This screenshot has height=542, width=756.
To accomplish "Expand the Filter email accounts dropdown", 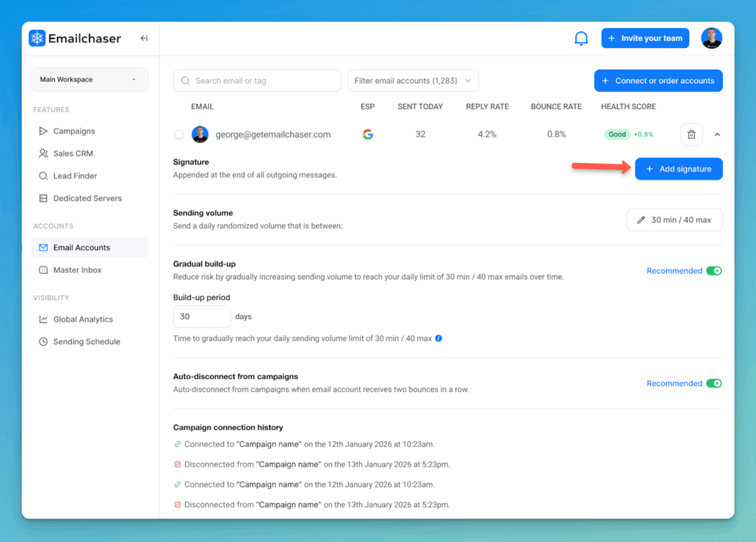I will point(413,81).
